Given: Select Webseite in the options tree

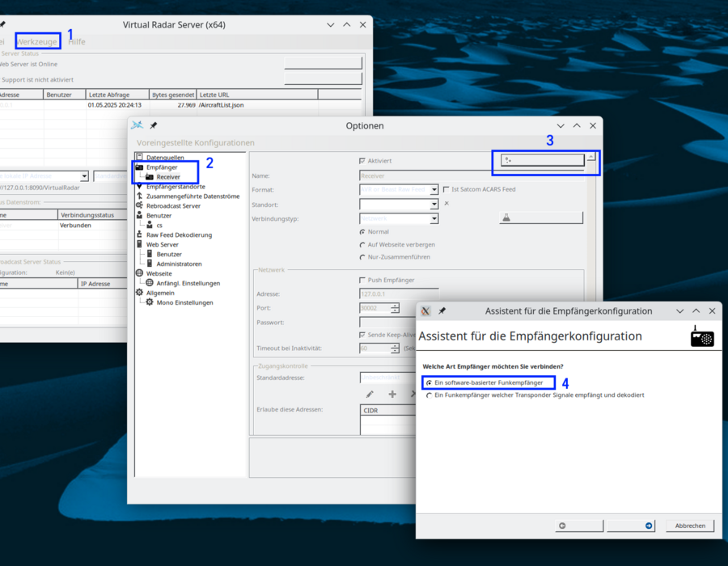Looking at the screenshot, I should (159, 274).
